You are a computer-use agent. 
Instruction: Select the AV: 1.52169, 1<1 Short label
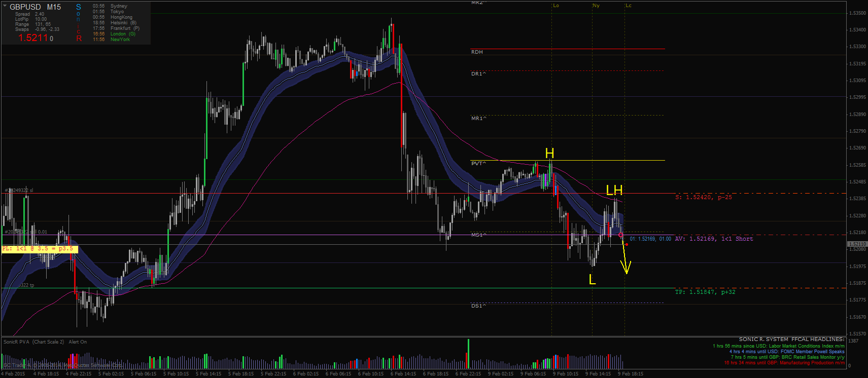click(714, 239)
